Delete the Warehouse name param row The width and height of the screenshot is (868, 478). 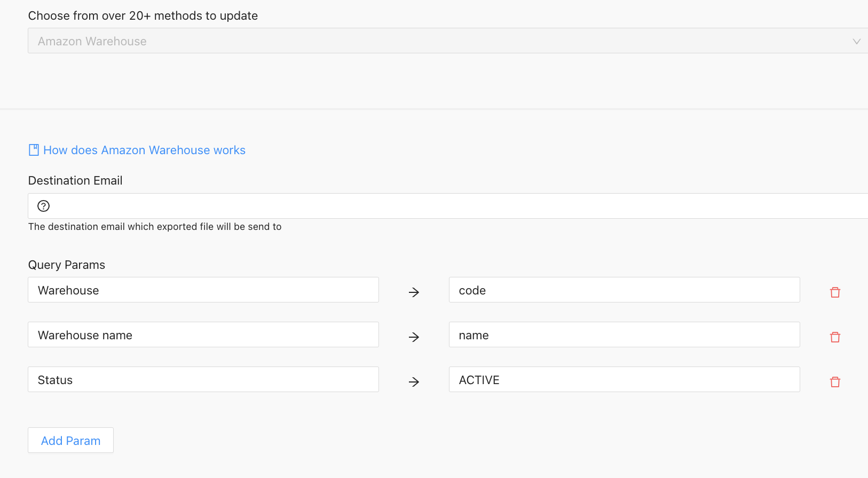pyautogui.click(x=835, y=337)
